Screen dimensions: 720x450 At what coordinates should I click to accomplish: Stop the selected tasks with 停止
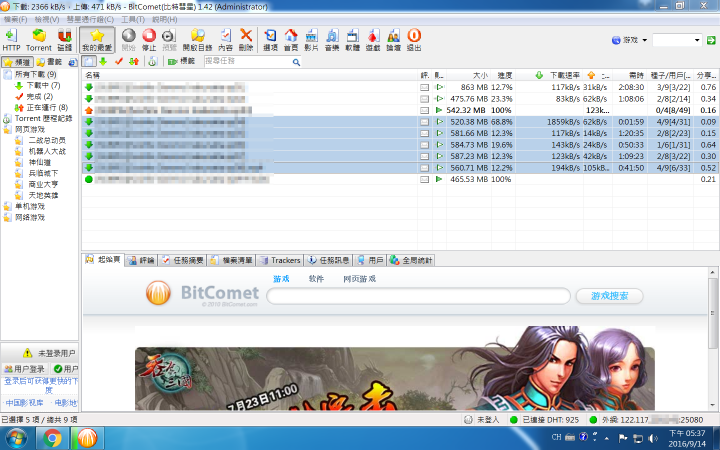[149, 40]
